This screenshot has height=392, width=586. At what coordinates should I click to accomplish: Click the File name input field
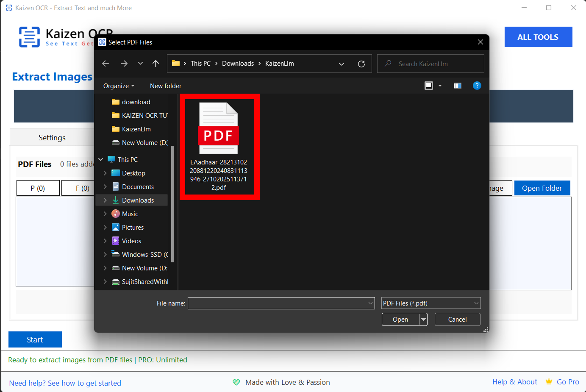point(278,303)
